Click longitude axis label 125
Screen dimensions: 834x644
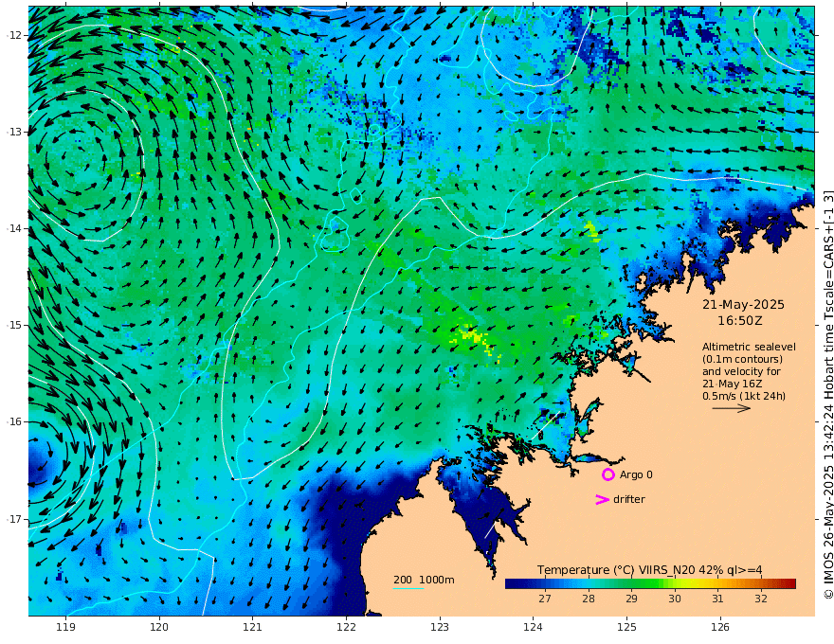626,628
